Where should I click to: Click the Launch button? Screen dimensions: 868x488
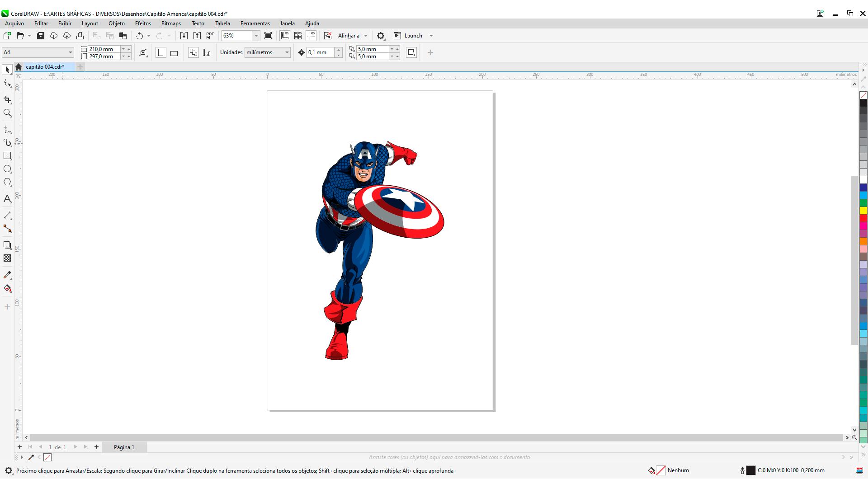[408, 36]
